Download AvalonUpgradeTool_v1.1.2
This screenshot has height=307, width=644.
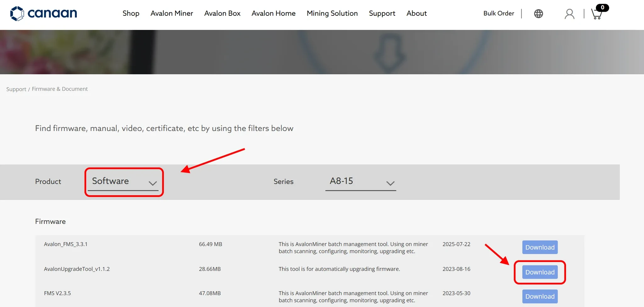point(540,272)
